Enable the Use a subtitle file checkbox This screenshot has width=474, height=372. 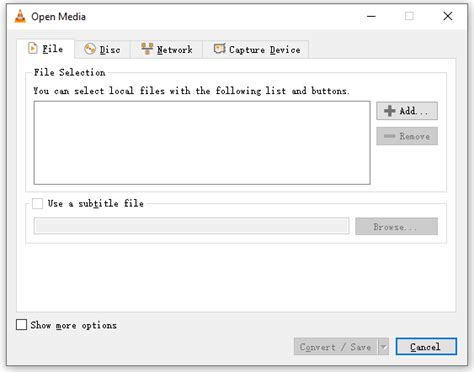37,203
